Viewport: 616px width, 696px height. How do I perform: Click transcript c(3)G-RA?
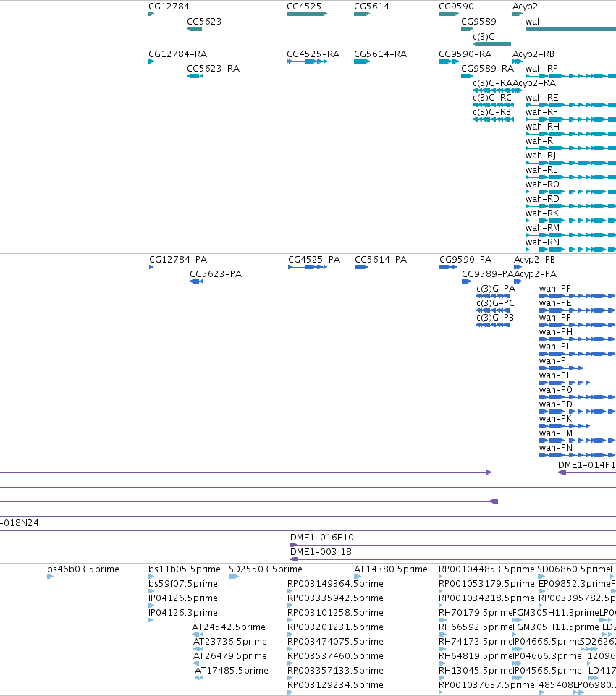point(492,83)
